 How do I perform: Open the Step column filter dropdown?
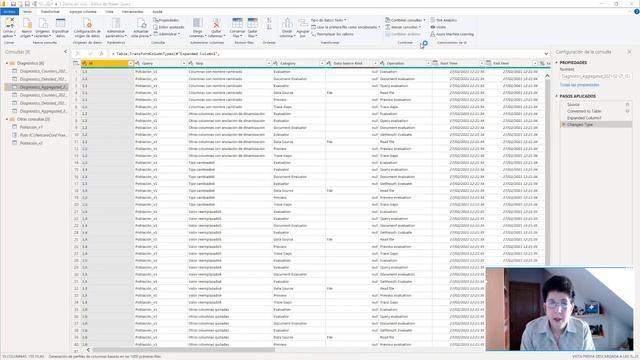coord(269,63)
